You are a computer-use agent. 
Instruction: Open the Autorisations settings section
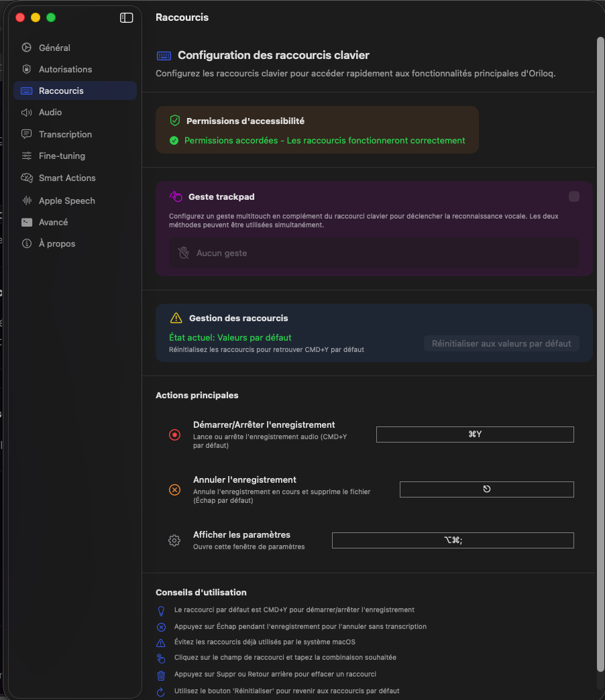(75, 69)
